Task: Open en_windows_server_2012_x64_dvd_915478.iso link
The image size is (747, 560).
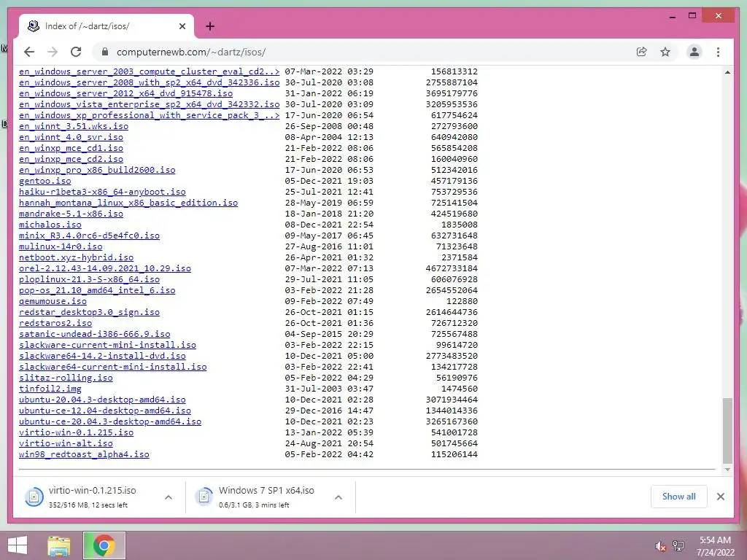Action: [x=125, y=93]
